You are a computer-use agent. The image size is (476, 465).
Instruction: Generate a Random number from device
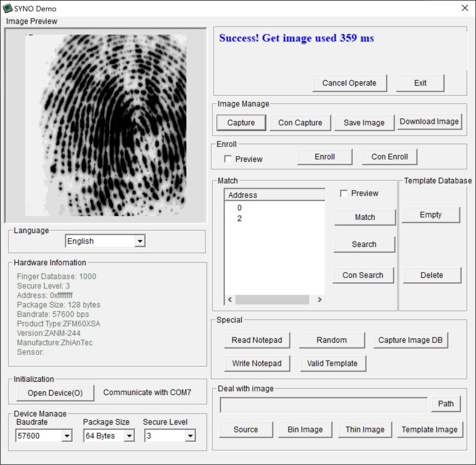pyautogui.click(x=332, y=340)
